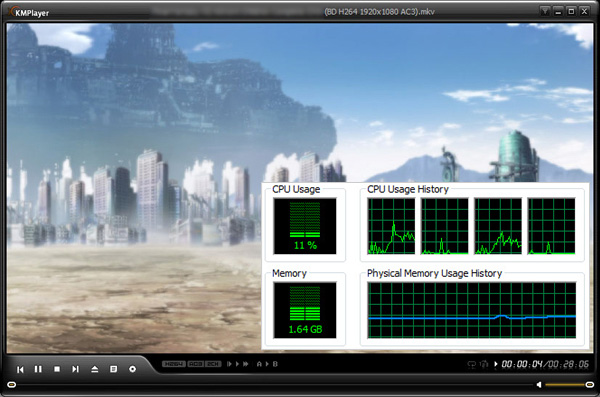Click the frame step icon
The width and height of the screenshot is (600, 397).
[229, 364]
